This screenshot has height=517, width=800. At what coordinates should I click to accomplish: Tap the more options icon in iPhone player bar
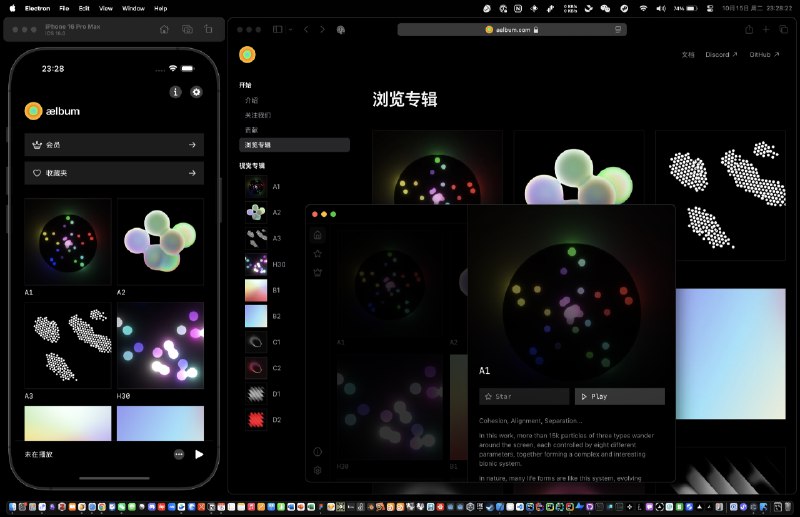(179, 454)
